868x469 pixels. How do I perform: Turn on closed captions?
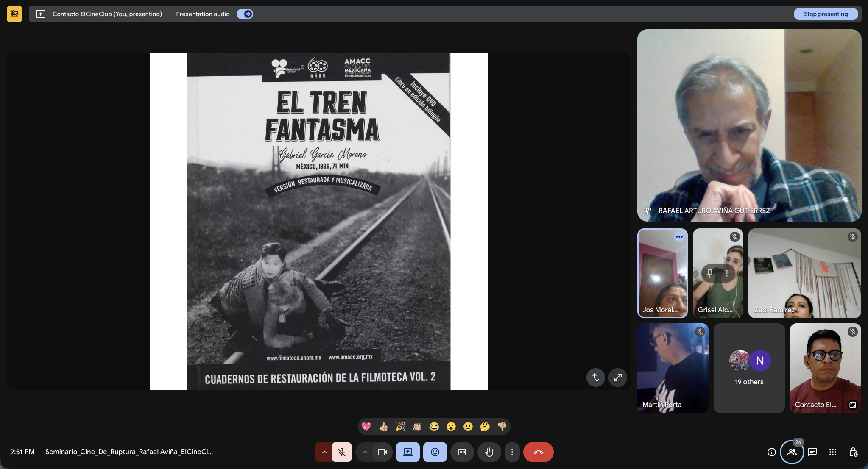click(462, 452)
